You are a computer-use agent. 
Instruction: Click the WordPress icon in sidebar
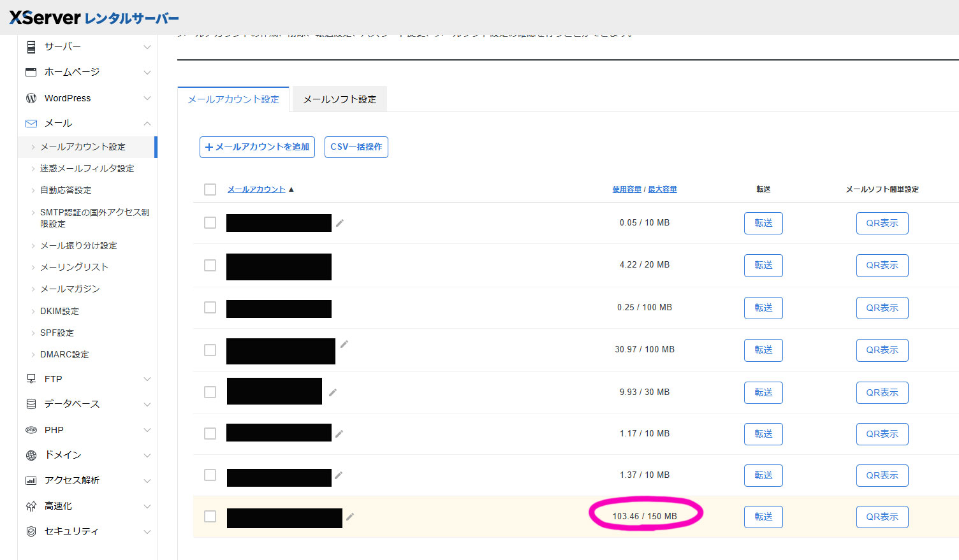[x=31, y=98]
